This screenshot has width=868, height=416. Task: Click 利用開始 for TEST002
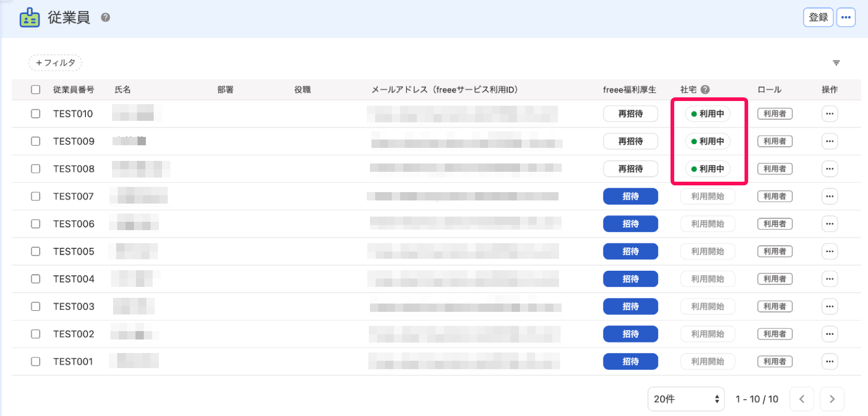(x=708, y=334)
